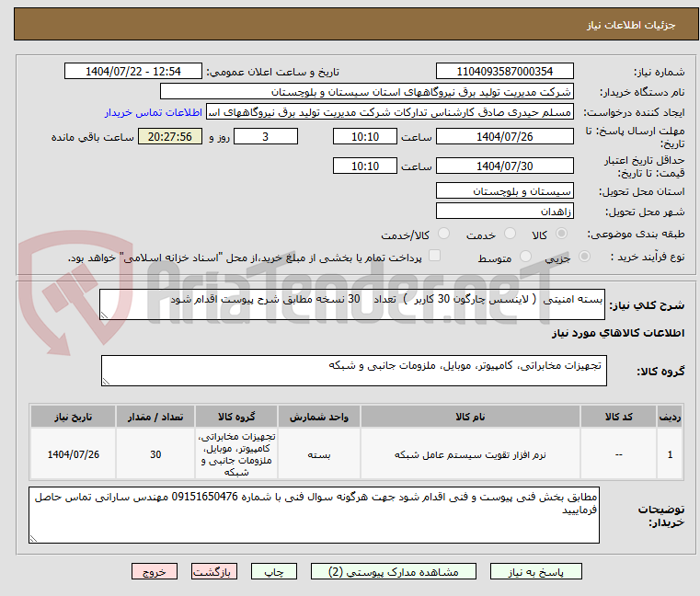Click the quantity cell 30
Image resolution: width=700 pixels, height=596 pixels.
(155, 455)
